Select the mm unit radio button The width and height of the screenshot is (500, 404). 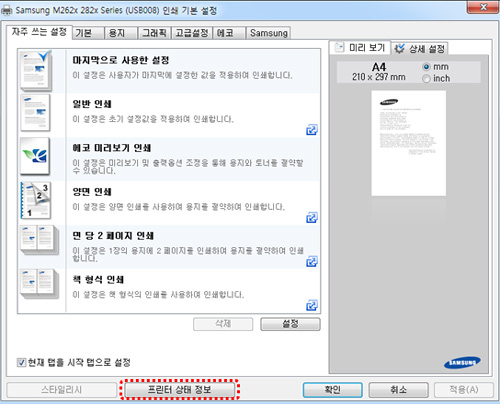[x=426, y=67]
